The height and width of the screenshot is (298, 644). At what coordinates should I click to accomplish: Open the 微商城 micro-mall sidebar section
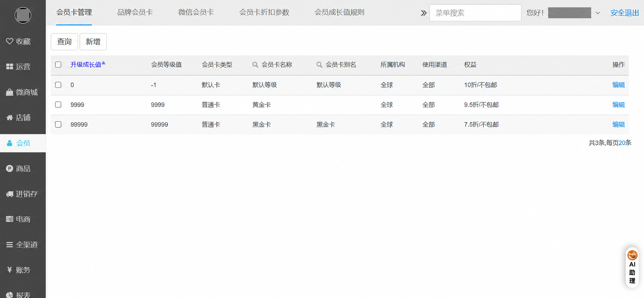[x=23, y=92]
